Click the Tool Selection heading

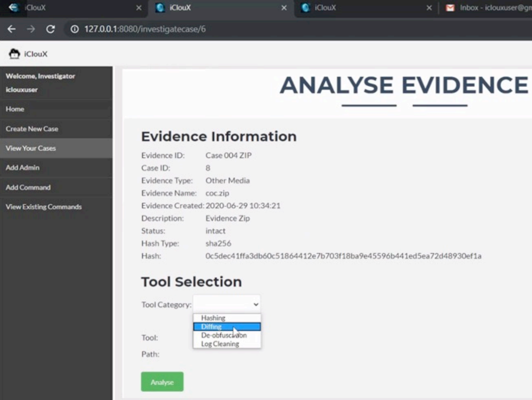point(191,282)
